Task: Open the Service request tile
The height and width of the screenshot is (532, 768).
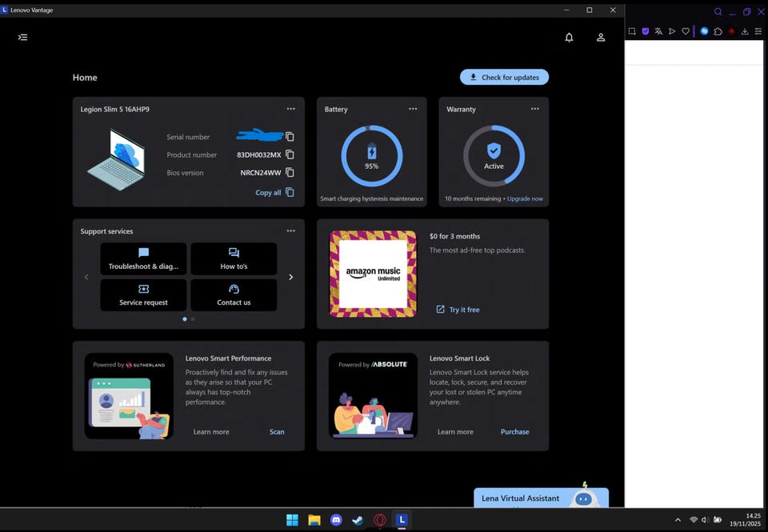Action: [x=143, y=295]
